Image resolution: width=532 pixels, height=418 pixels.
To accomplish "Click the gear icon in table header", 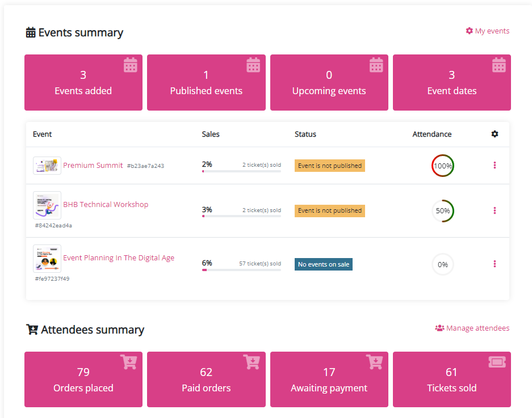I will click(x=495, y=134).
